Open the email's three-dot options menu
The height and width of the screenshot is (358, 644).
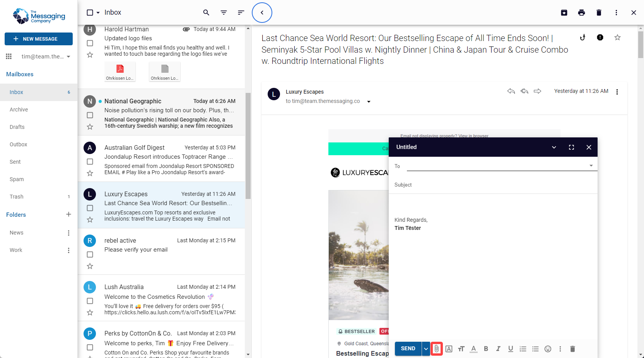617,91
